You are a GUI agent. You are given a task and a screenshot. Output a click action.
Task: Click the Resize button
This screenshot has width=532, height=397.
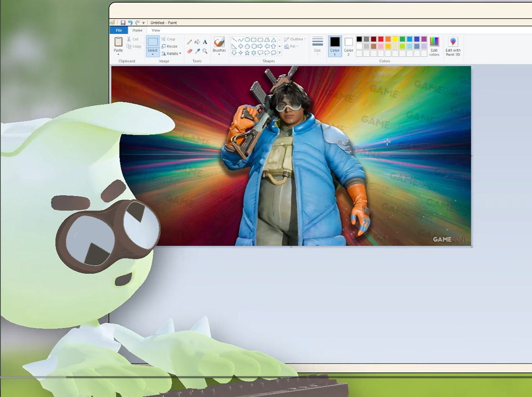click(x=169, y=46)
